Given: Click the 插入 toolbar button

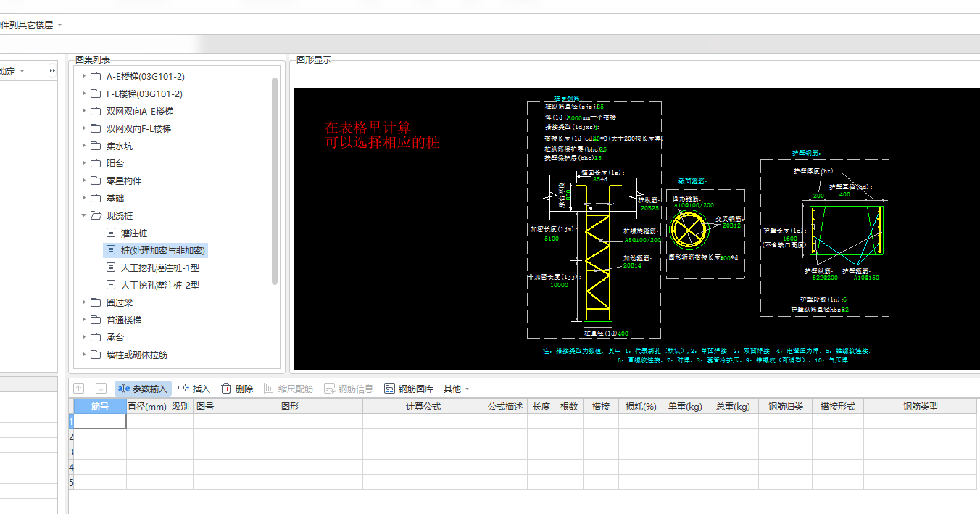Looking at the screenshot, I should point(194,389).
